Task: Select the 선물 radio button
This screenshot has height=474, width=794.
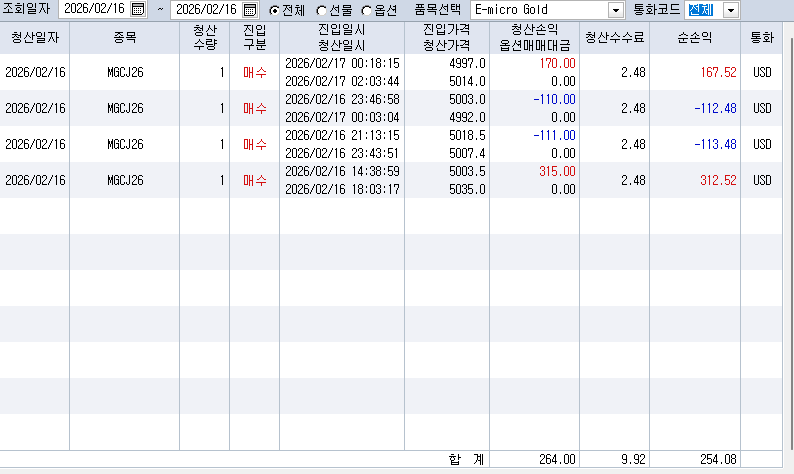Action: (x=321, y=10)
